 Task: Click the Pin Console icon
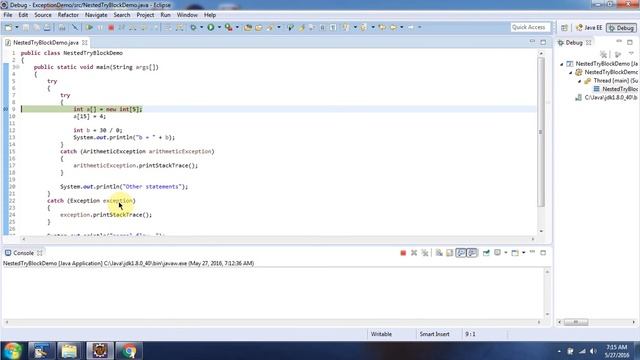click(x=486, y=253)
